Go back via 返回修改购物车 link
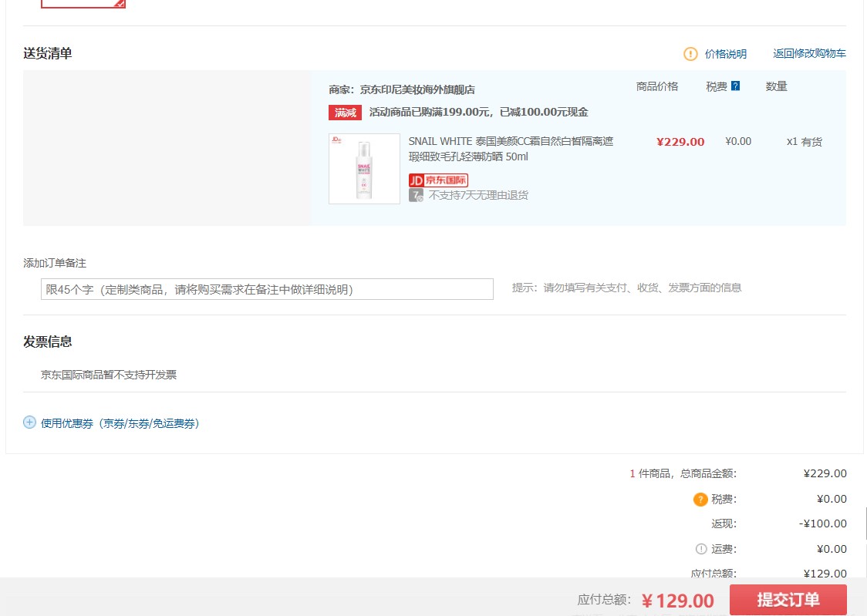Image resolution: width=867 pixels, height=616 pixels. (809, 54)
